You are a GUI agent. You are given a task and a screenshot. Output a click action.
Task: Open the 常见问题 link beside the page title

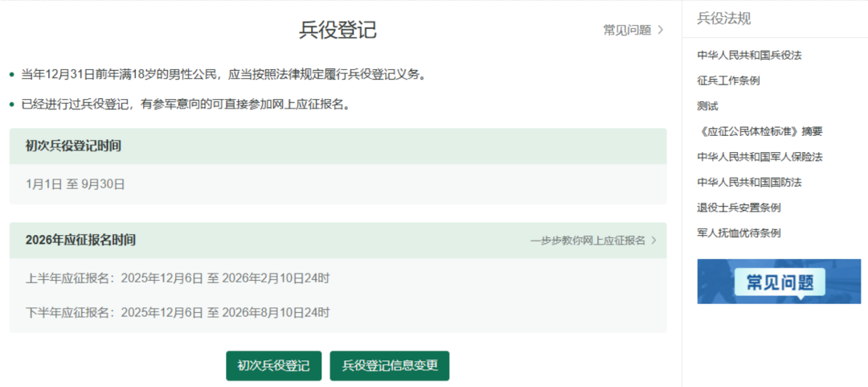[x=627, y=30]
